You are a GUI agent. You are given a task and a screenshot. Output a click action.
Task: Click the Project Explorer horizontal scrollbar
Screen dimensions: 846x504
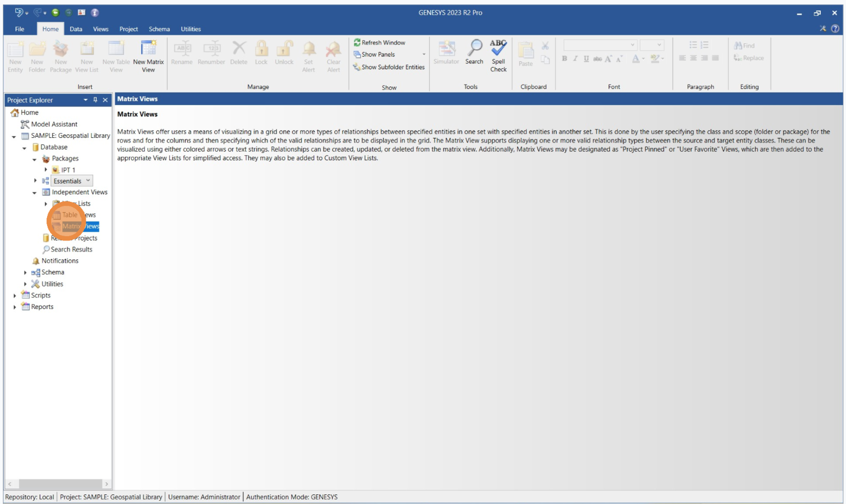[60, 484]
